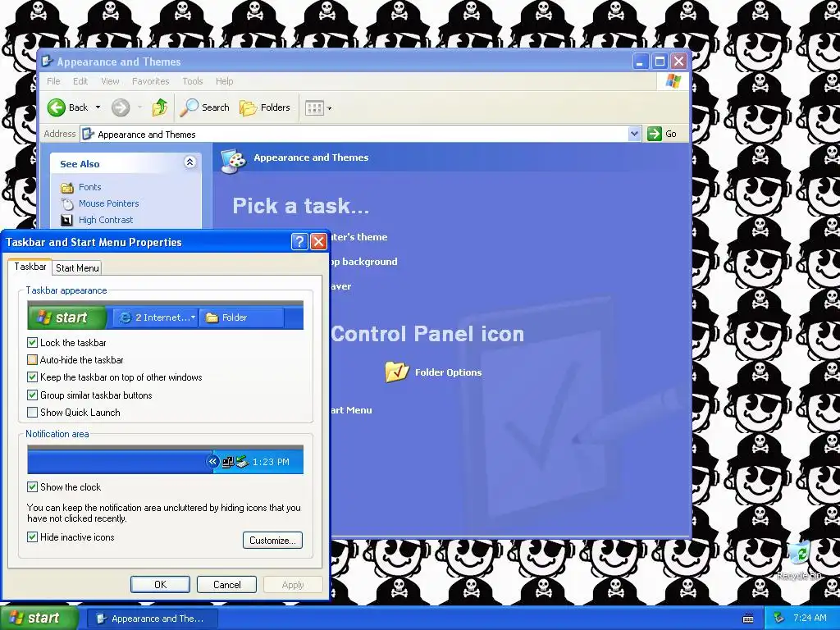840x630 pixels.
Task: Toggle Group similar taskbar buttons
Action: [x=32, y=395]
